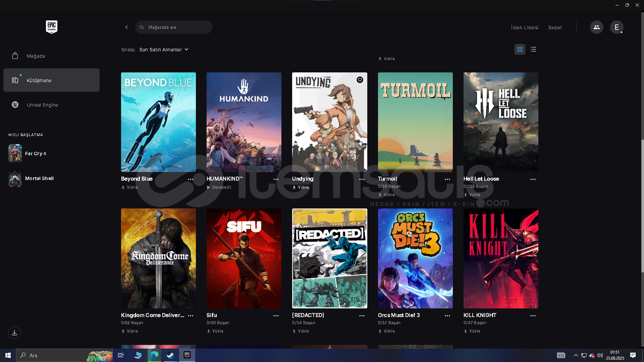The image size is (644, 362).
Task: Click Hell Let Loose 0/189 Başarı text
Action: click(476, 186)
